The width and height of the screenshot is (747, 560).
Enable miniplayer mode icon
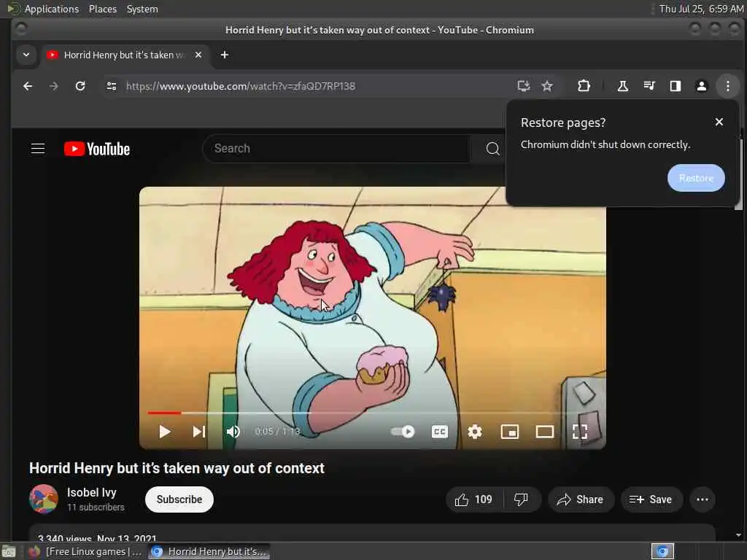click(510, 432)
